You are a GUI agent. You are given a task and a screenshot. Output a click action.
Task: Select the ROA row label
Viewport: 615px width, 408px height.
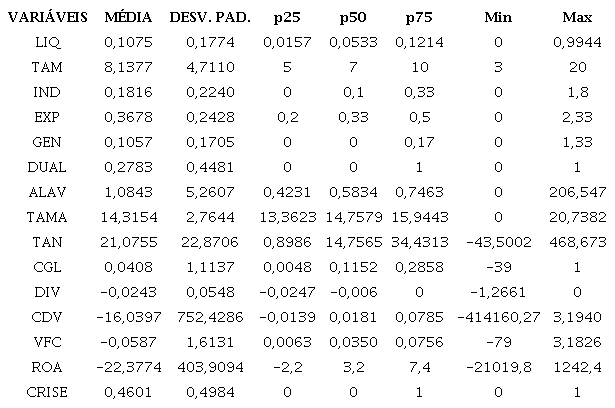point(48,368)
